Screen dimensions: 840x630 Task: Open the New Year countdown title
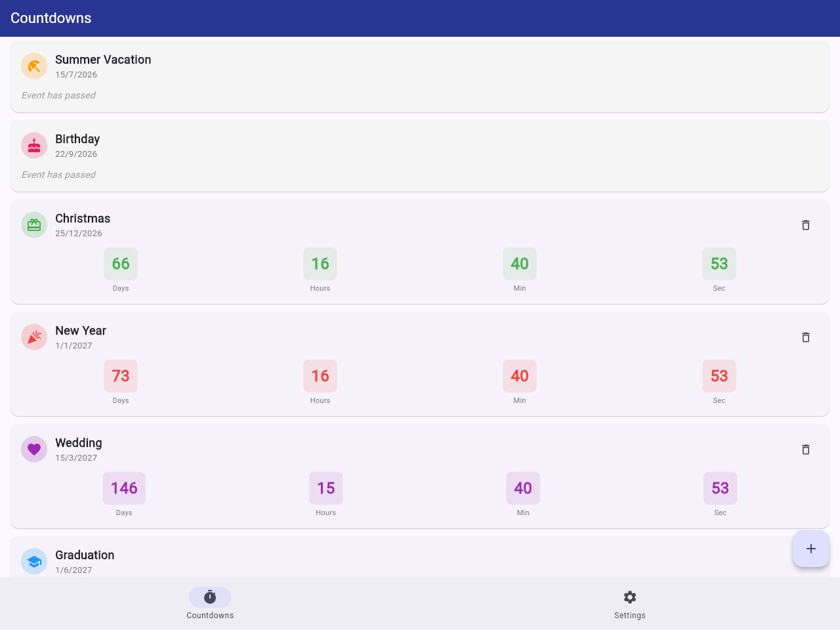coord(81,331)
